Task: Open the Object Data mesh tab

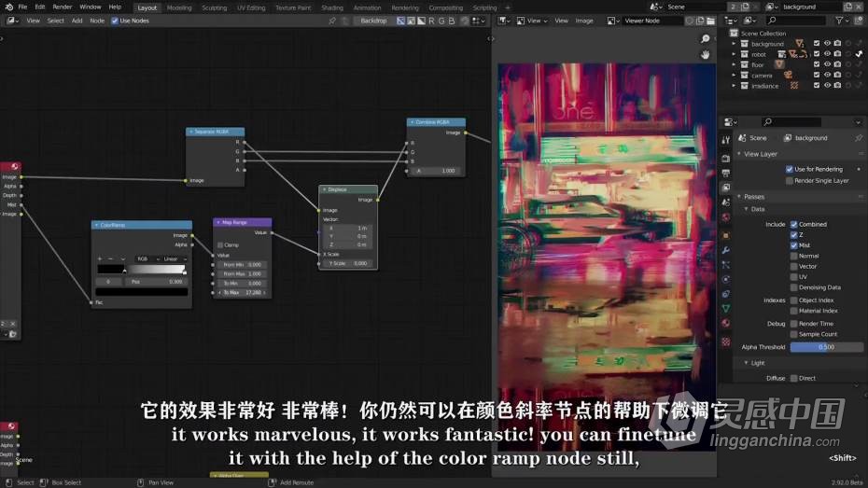Action: tap(726, 308)
